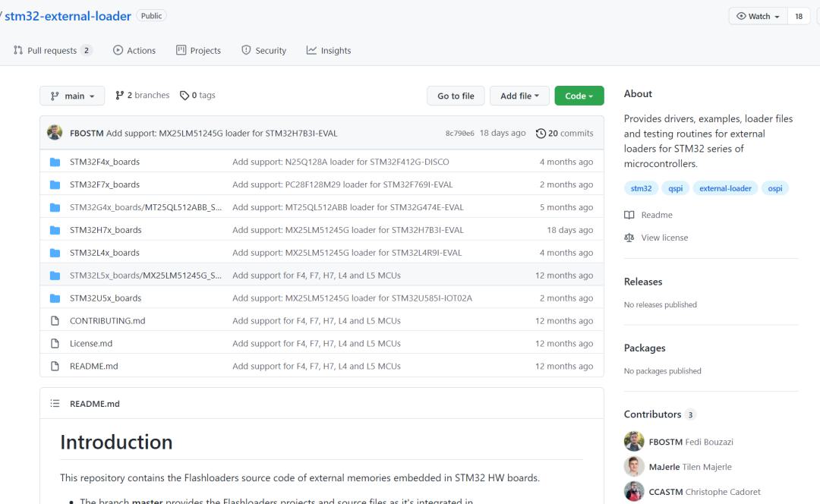Click the file icon in the README.md file row

tap(55, 367)
